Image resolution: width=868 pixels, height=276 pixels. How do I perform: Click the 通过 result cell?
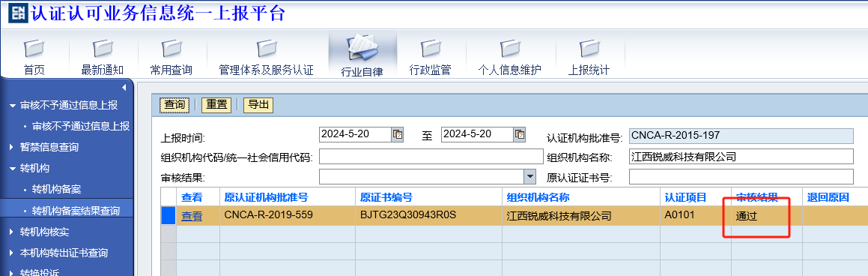[767, 216]
